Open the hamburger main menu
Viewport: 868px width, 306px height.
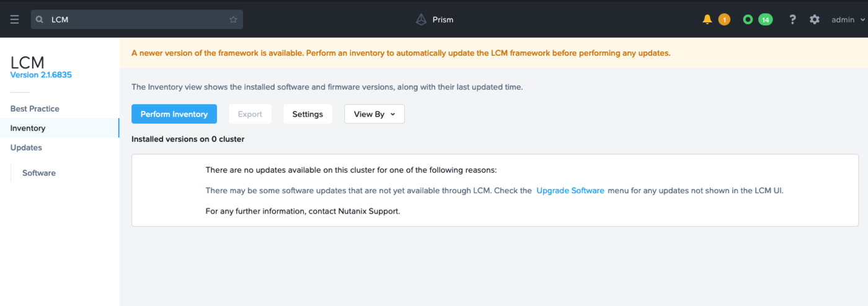coord(15,19)
